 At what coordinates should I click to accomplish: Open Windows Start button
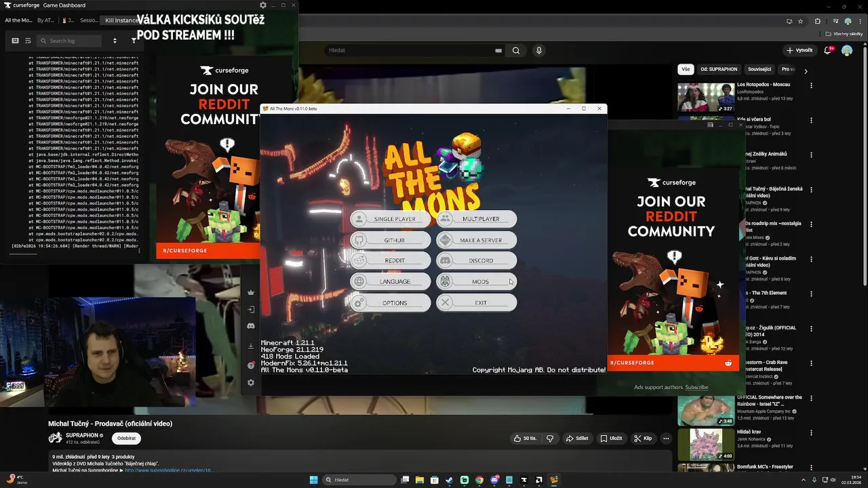tap(314, 480)
